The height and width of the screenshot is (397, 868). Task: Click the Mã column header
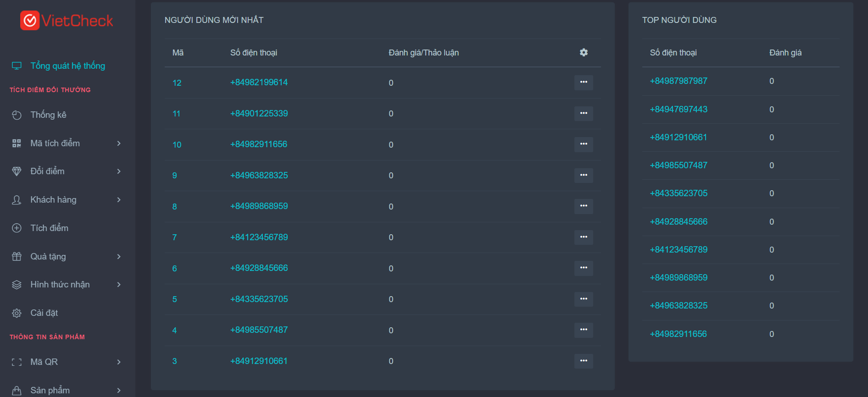tap(178, 53)
